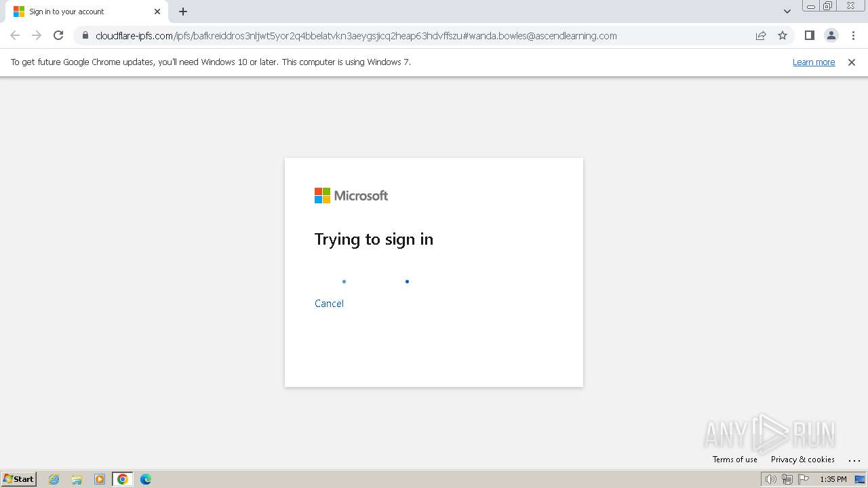868x488 pixels.
Task: Click the browser forward arrow
Action: click(37, 35)
